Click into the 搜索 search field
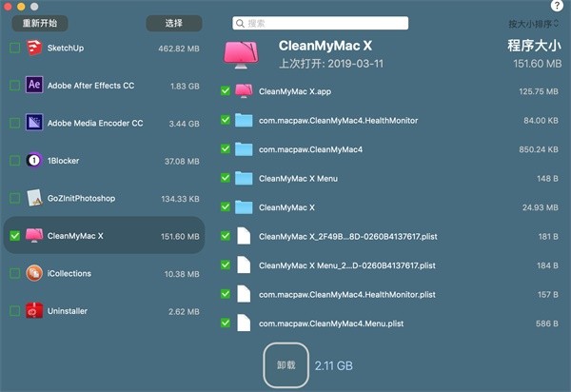 tap(320, 23)
